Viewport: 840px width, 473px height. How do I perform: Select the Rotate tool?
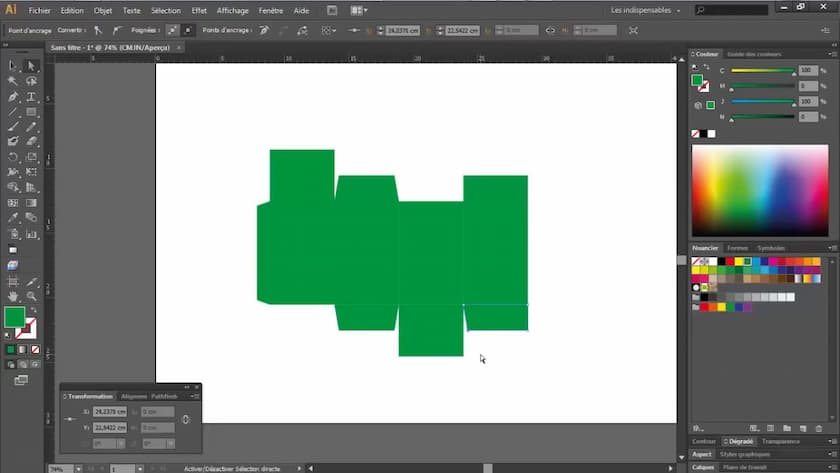point(13,157)
